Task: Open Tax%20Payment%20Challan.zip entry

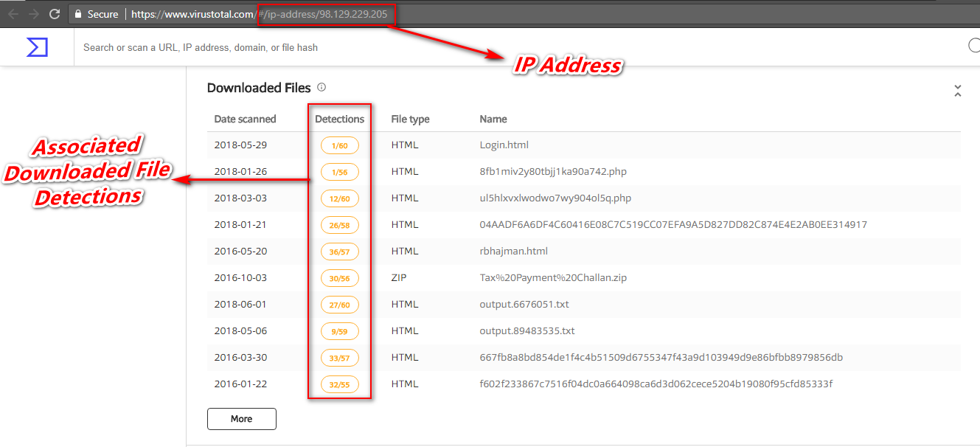Action: tap(553, 278)
